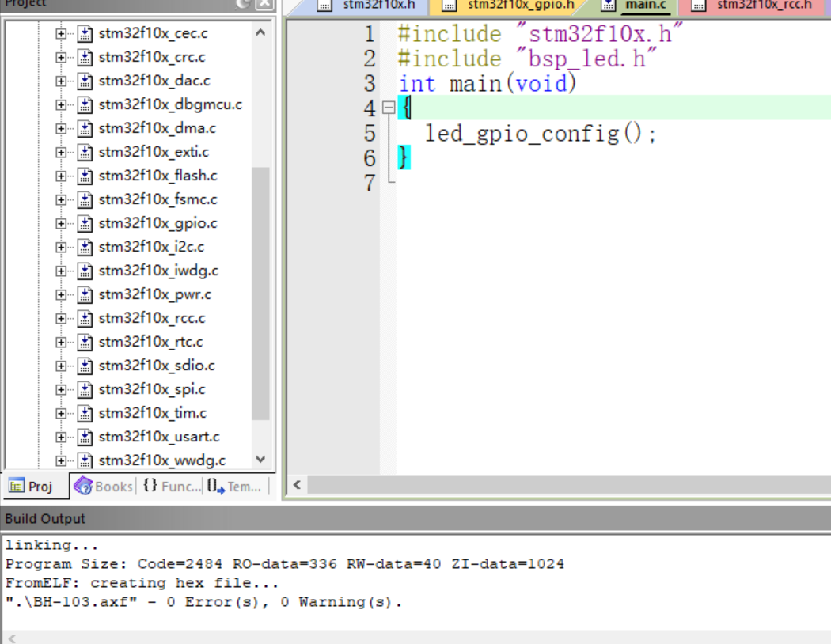831x644 pixels.
Task: Select stm32f10x_spi.c in the project tree
Action: click(151, 389)
